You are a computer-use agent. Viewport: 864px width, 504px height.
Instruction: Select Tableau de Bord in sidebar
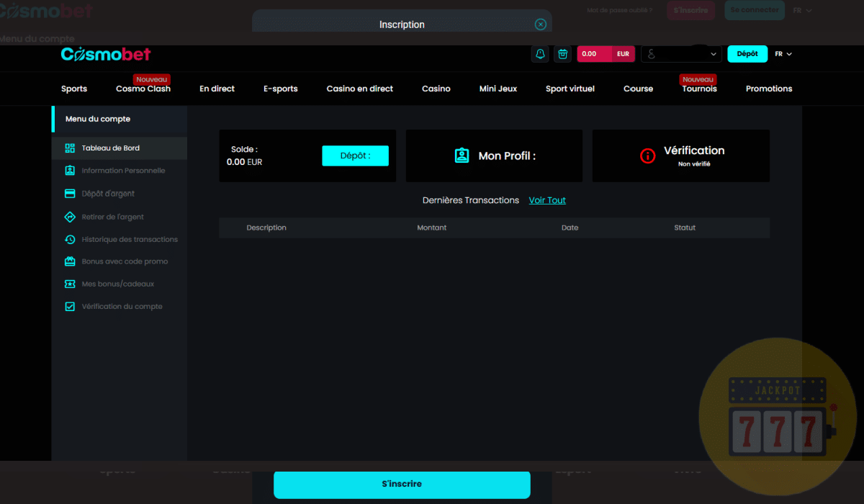click(x=120, y=148)
